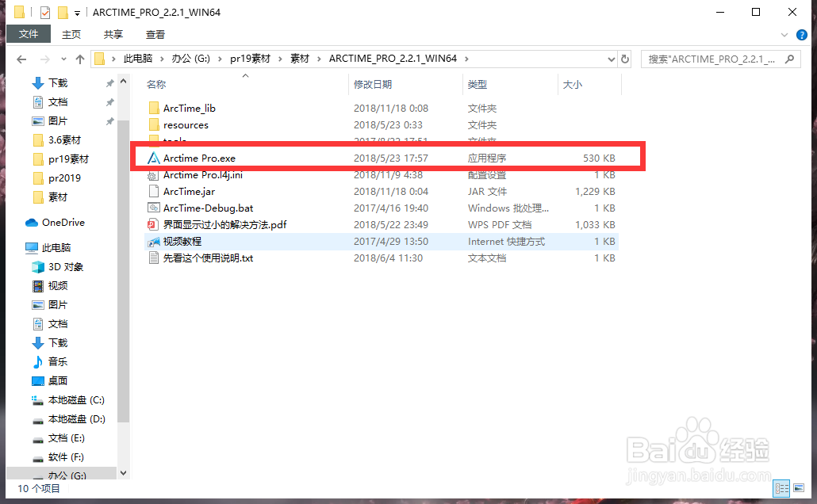Open 音乐 in the sidebar

[x=58, y=362]
